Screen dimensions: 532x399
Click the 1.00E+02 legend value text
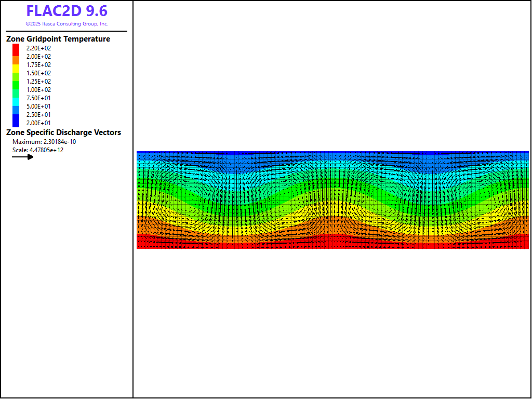click(39, 90)
